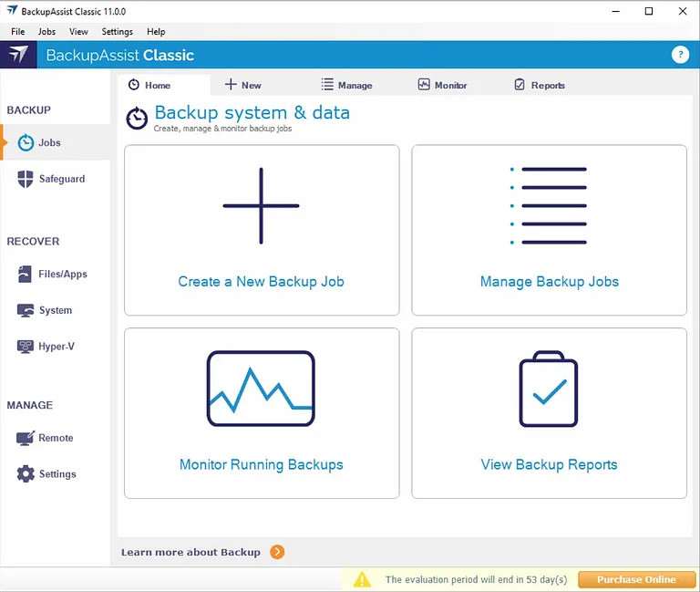Click Learn more about Backup link
This screenshot has height=592, width=700.
(x=190, y=552)
